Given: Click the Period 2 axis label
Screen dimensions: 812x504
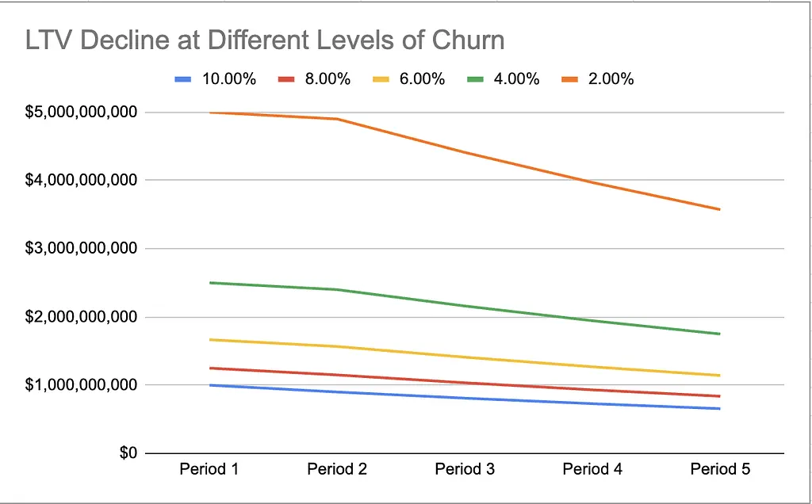Looking at the screenshot, I should coord(336,469).
